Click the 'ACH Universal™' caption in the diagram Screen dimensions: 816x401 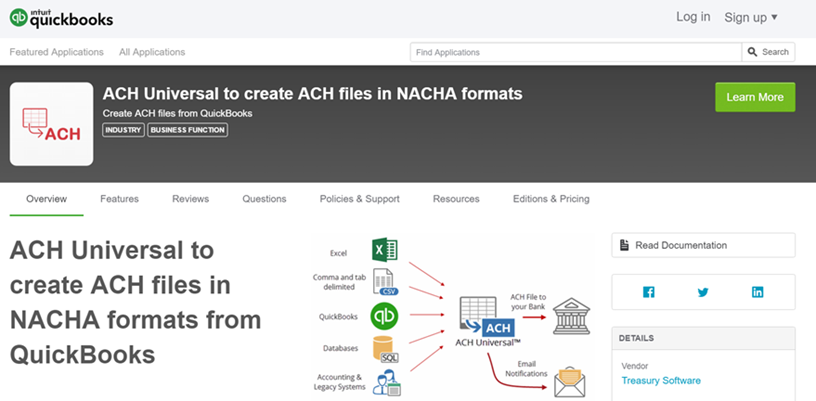click(488, 342)
